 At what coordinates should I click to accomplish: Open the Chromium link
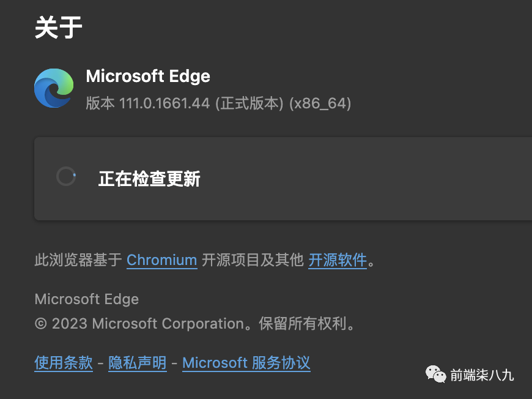(x=161, y=260)
